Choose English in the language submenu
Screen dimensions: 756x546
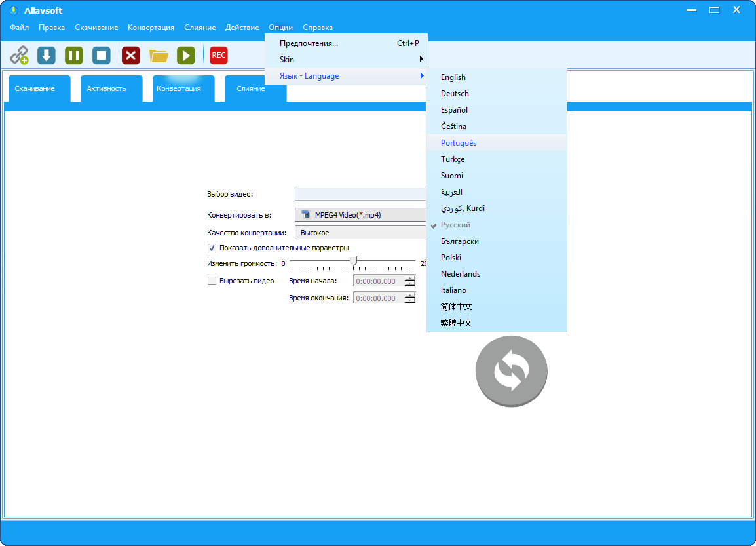coord(453,77)
